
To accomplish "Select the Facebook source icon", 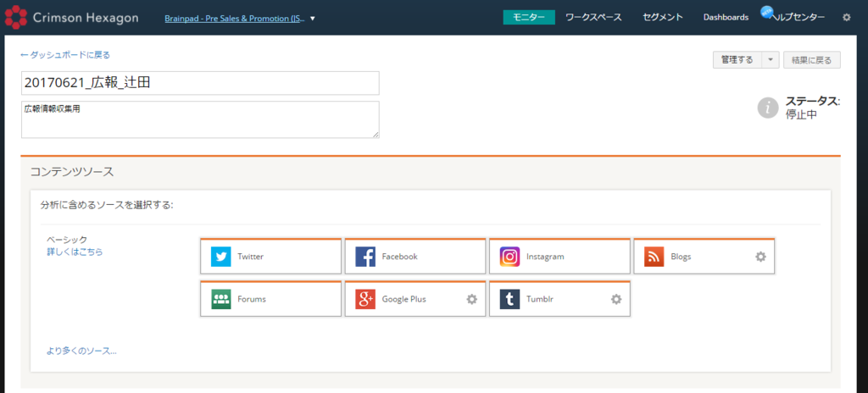I will [x=365, y=257].
